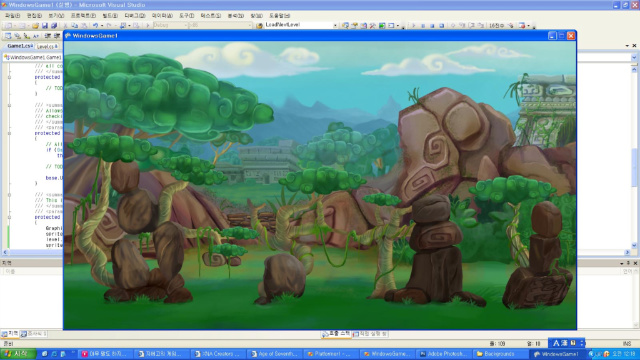Screen dimensions: 640x360
Task: Click the Undo arrow icon
Action: pyautogui.click(x=95, y=25)
